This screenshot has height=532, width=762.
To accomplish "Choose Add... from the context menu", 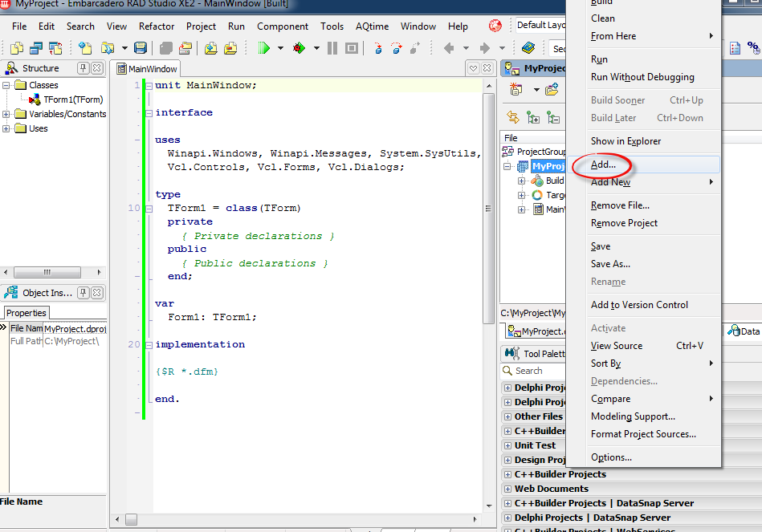I will (x=643, y=164).
